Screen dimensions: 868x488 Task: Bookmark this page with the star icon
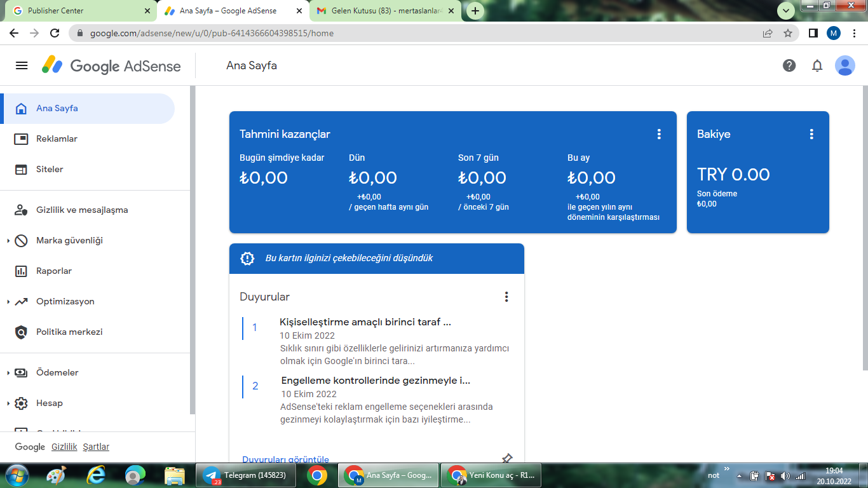click(x=788, y=33)
